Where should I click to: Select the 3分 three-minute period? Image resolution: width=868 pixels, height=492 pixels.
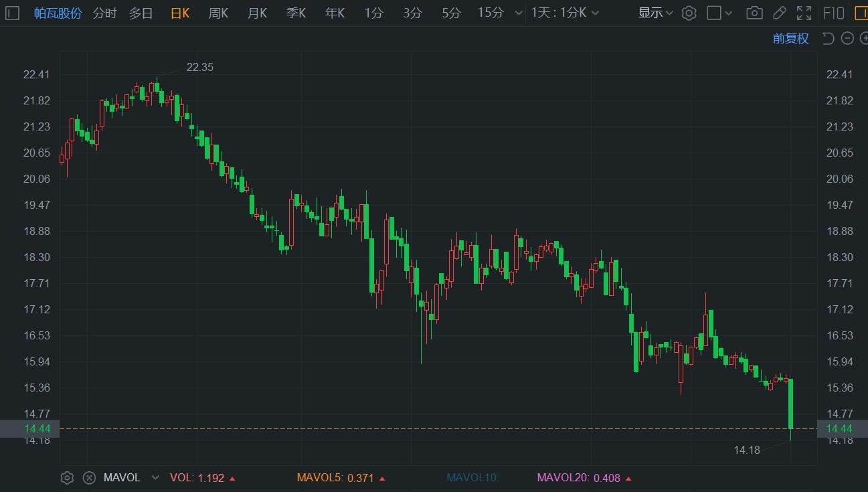point(413,13)
